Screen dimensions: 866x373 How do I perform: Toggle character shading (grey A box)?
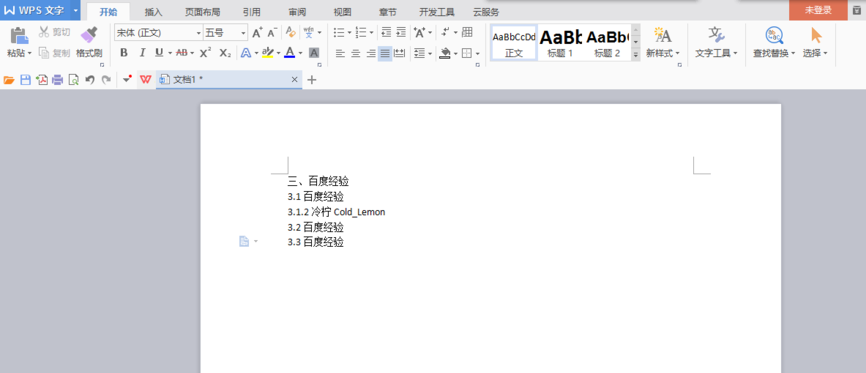click(x=314, y=53)
